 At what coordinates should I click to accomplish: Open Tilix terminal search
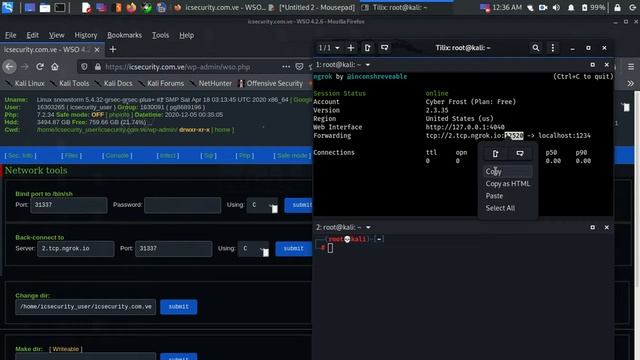pos(536,48)
